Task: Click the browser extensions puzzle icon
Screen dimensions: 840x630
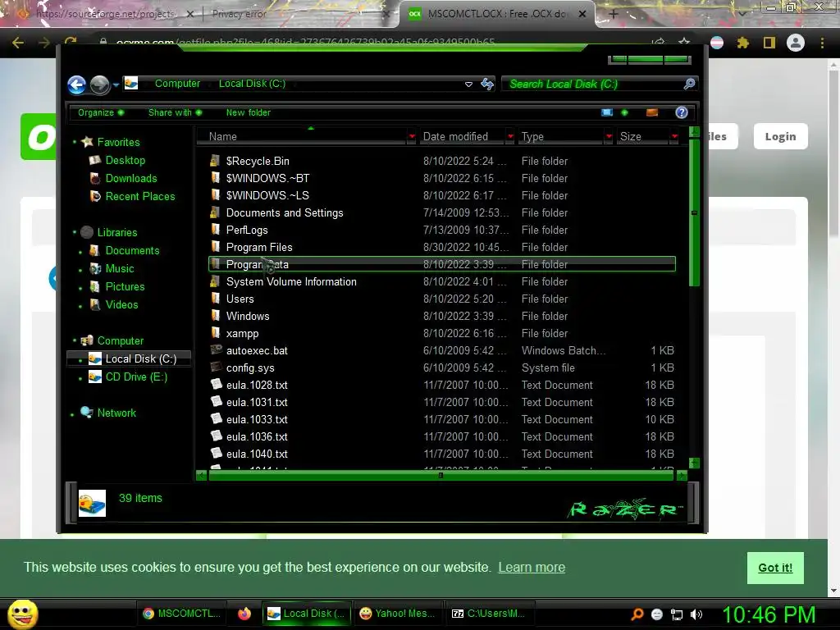Action: [x=743, y=43]
